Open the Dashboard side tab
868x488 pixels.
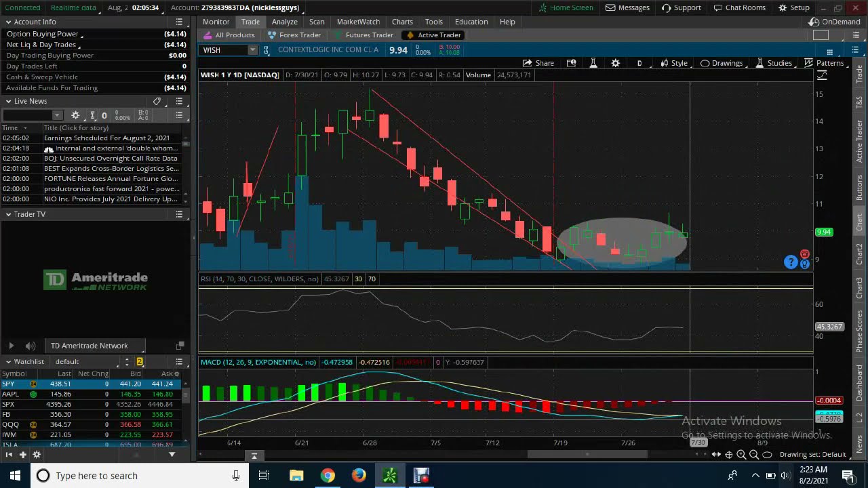(859, 382)
